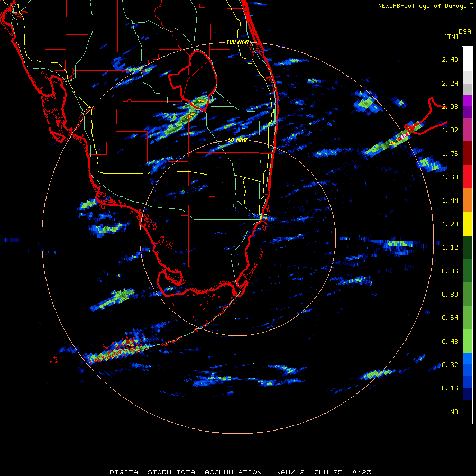Pick the black ND swatch at the scale bottom
Screen dimensions: 476x476
(x=467, y=411)
